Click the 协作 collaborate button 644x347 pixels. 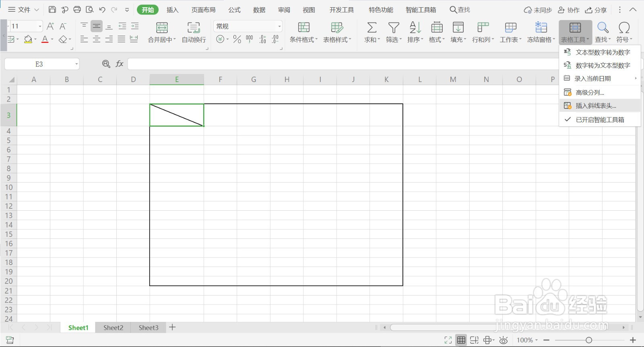tap(569, 10)
